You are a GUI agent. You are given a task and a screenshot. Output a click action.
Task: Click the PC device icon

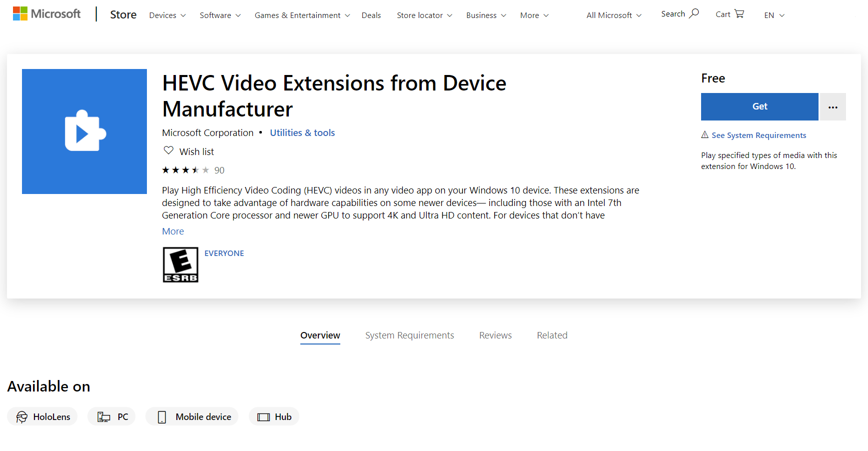pos(103,417)
